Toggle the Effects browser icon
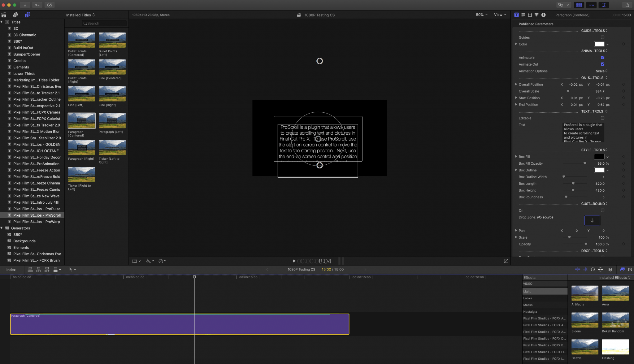This screenshot has height=364, width=634. coord(622,269)
